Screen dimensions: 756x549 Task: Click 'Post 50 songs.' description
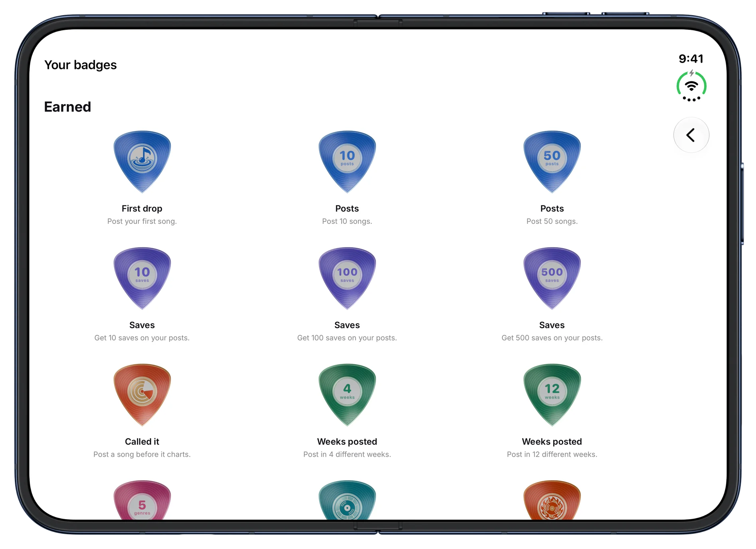coord(552,221)
